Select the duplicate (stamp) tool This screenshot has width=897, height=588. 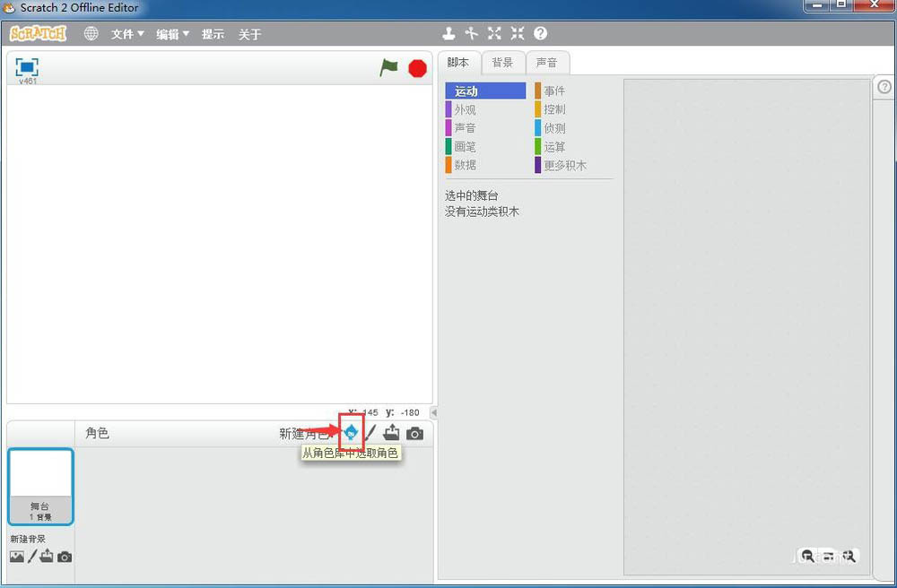point(448,33)
